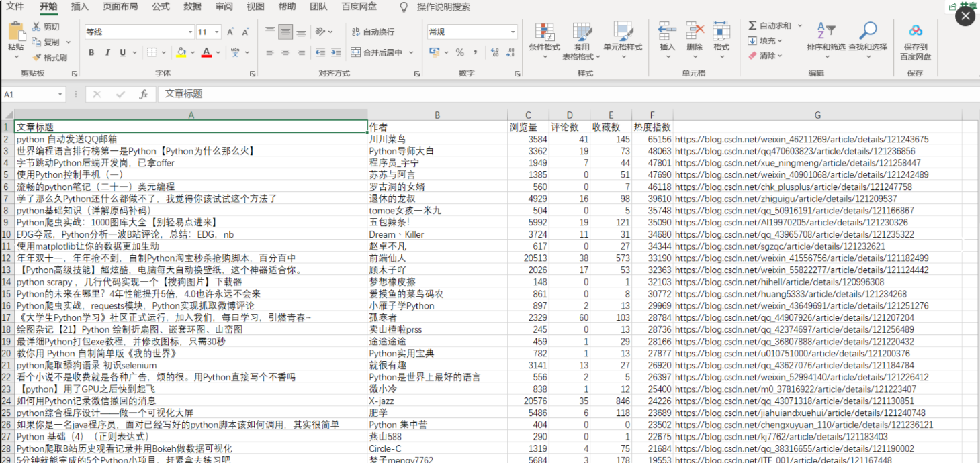The height and width of the screenshot is (463, 980).
Task: Open the Fill (填充) dropdown
Action: pyautogui.click(x=765, y=41)
